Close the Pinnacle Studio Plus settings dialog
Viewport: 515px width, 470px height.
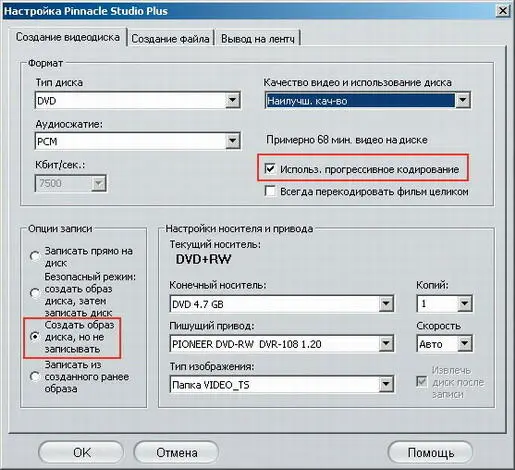(x=503, y=11)
